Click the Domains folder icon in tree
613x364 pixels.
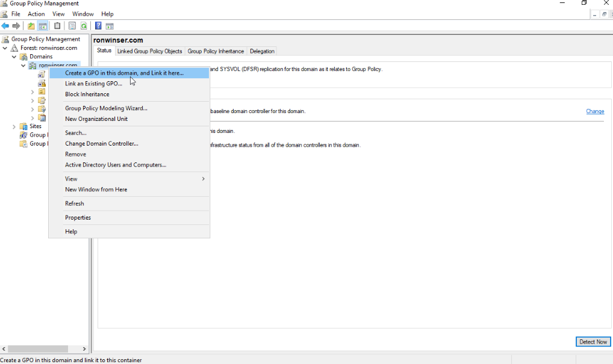pyautogui.click(x=24, y=57)
